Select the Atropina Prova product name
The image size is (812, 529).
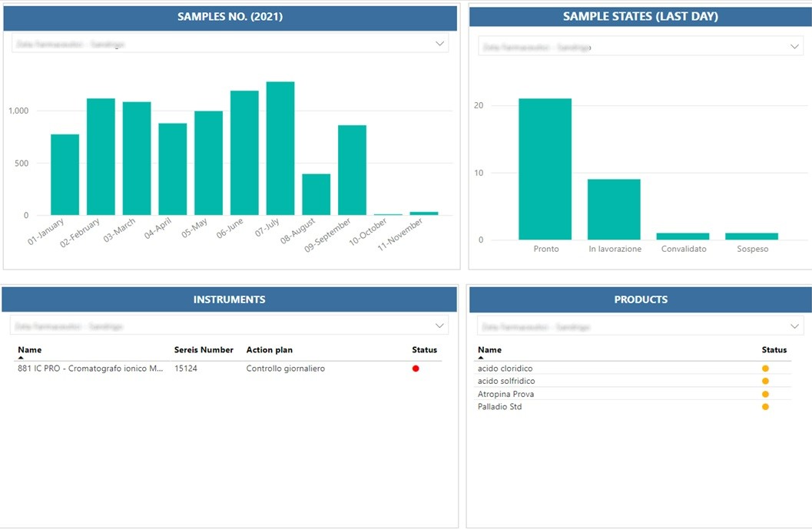tap(505, 394)
